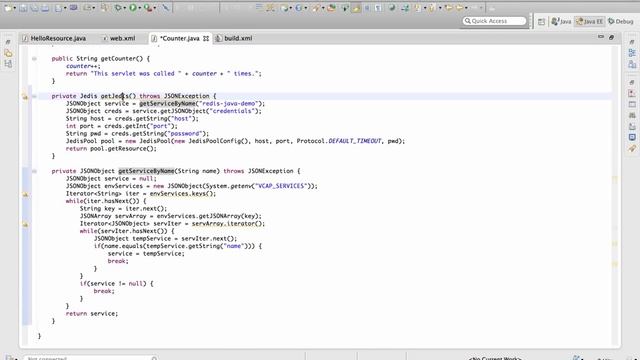Click the hierarchy icon below the Package Explorer icon
640x360 pixels.
point(8,64)
